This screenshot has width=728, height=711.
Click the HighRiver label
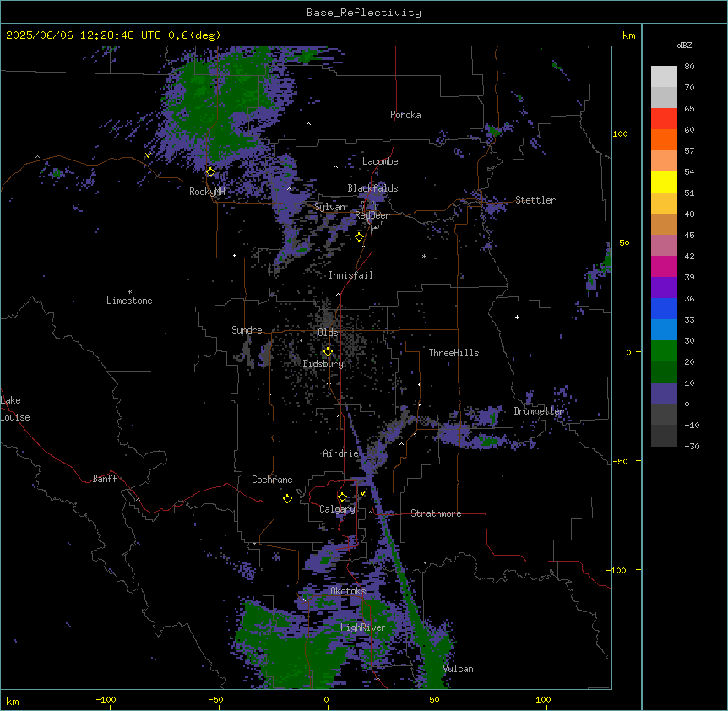362,627
